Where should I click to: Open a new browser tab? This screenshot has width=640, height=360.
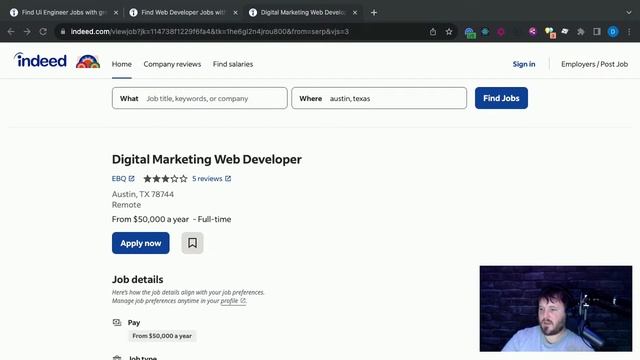[374, 13]
